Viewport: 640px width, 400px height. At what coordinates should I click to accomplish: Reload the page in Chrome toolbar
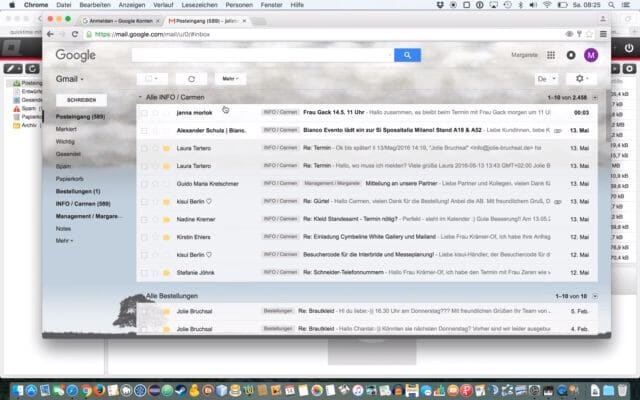coord(75,34)
